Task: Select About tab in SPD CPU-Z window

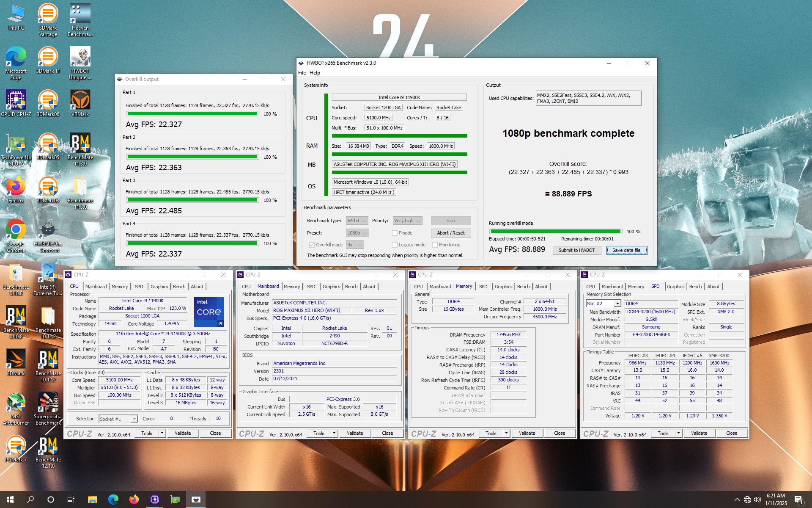Action: click(x=713, y=287)
